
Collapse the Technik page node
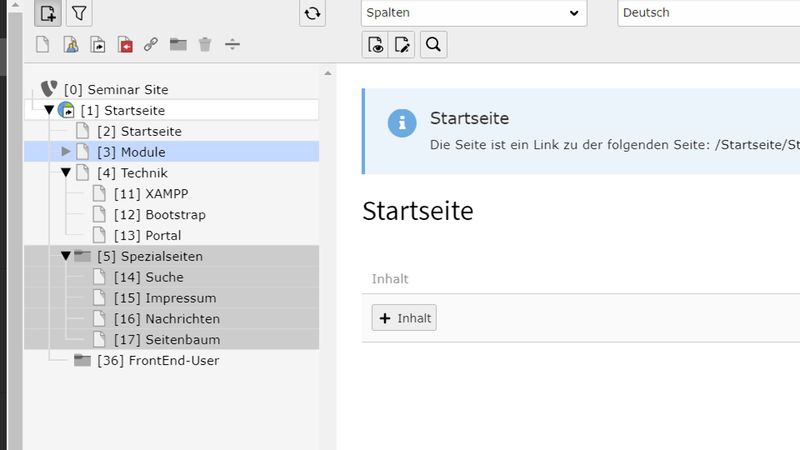coord(66,173)
